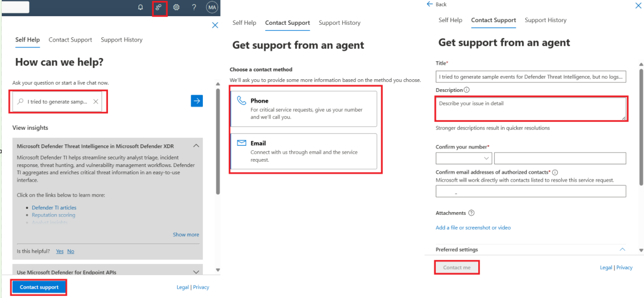
Task: Click the phone number input field
Action: tap(560, 158)
